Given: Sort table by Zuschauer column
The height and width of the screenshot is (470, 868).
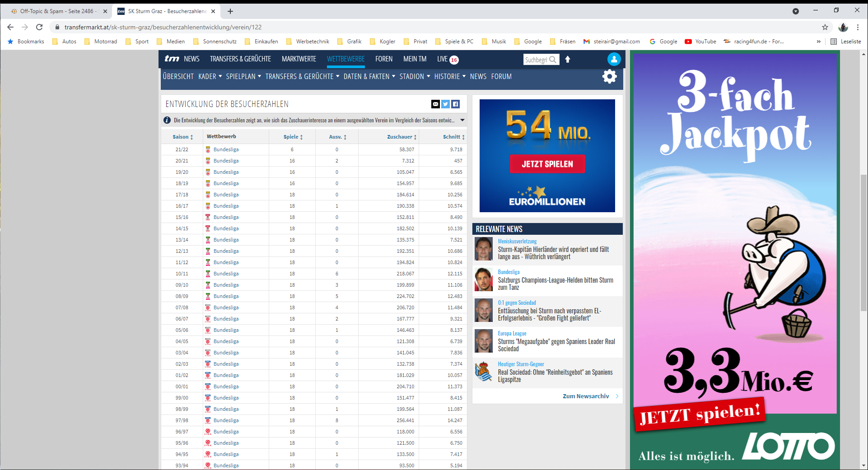Looking at the screenshot, I should pos(401,137).
